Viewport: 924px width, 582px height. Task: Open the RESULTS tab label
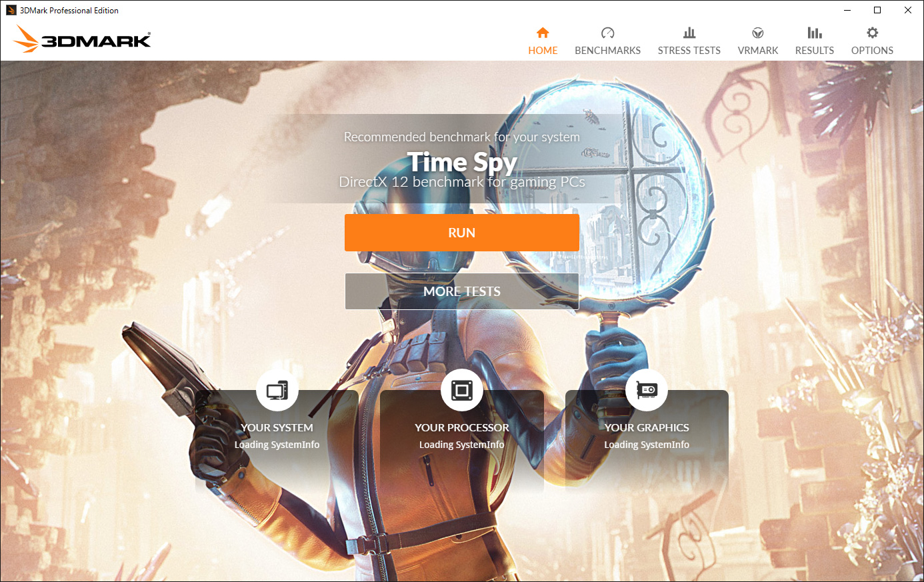(x=815, y=51)
